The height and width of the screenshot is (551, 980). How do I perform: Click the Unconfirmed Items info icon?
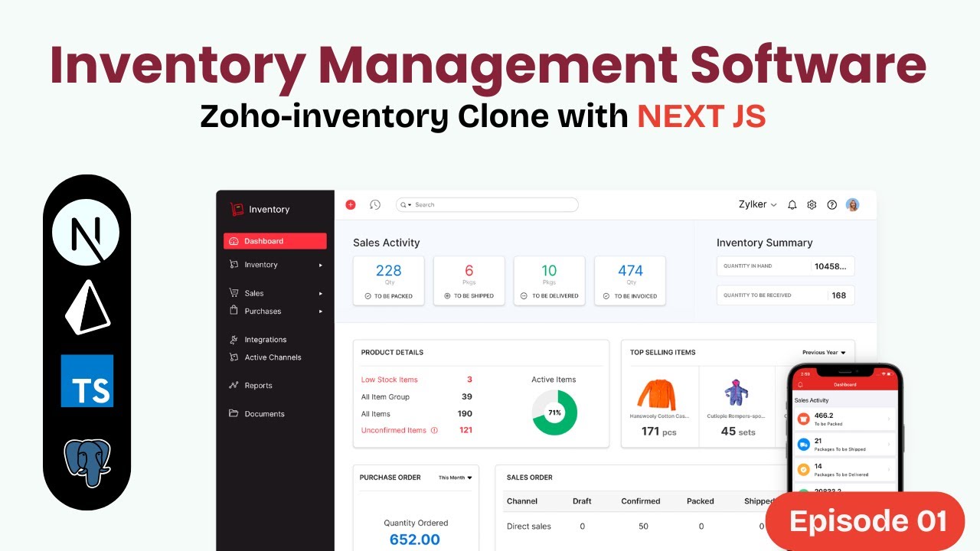[434, 430]
